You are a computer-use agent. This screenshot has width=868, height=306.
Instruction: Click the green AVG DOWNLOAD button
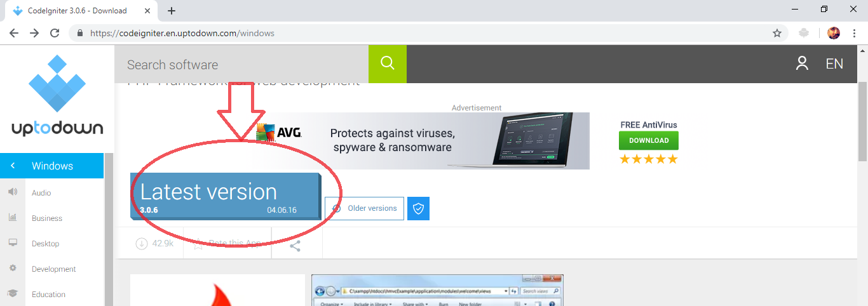pos(649,140)
